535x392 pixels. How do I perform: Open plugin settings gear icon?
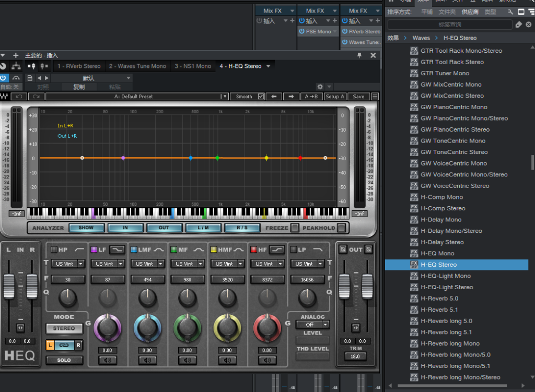tap(320, 87)
